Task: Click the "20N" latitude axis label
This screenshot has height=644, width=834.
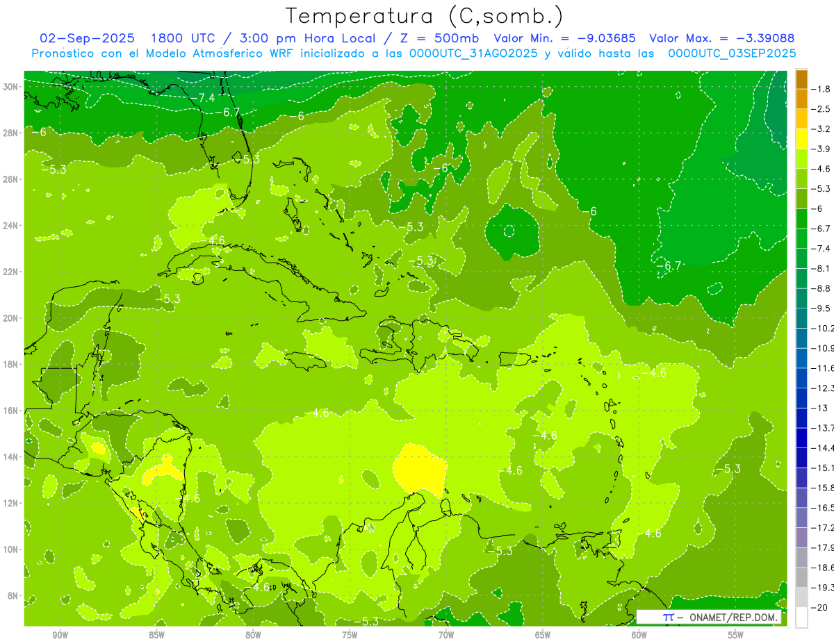Action: click(11, 318)
